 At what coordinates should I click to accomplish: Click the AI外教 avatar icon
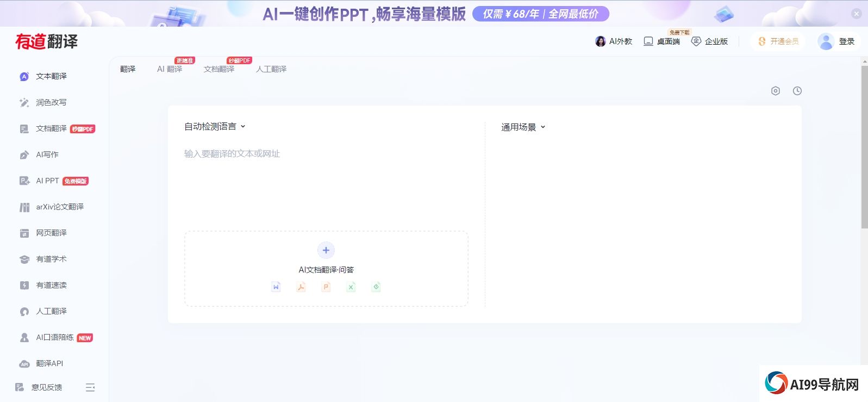(601, 41)
